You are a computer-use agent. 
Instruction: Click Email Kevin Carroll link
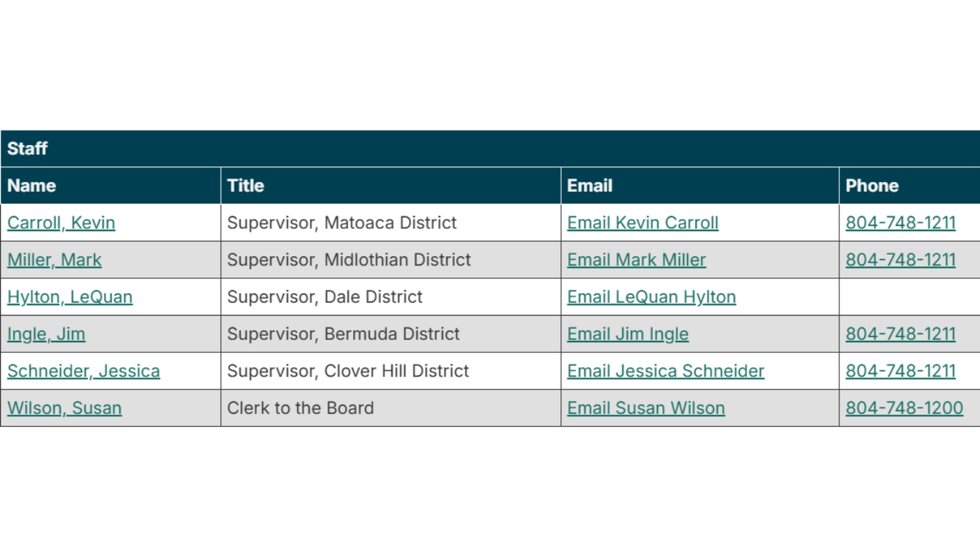tap(643, 222)
